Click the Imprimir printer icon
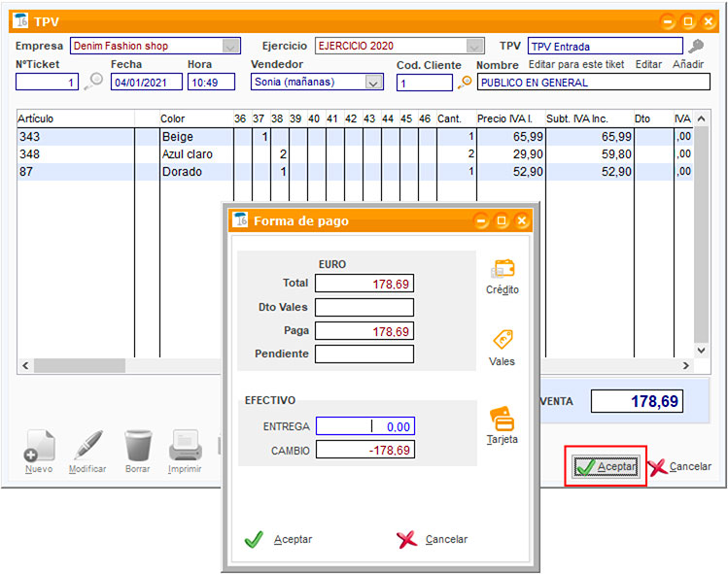 pyautogui.click(x=186, y=446)
